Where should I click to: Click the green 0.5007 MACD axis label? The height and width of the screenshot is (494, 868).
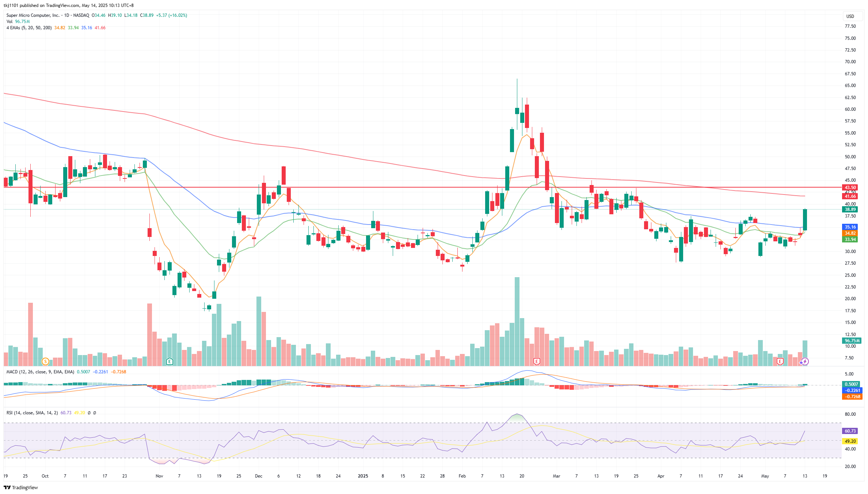click(852, 384)
